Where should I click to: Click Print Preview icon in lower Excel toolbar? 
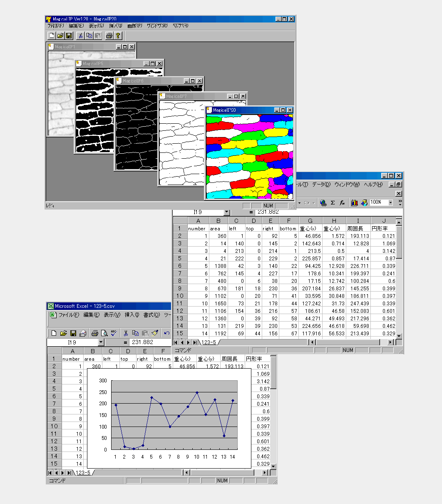tap(104, 333)
